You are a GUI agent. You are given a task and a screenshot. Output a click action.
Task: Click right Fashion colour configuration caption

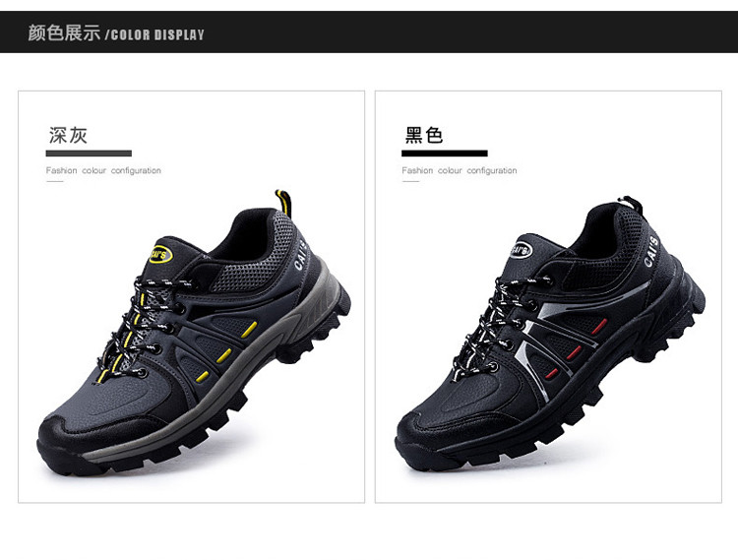(x=460, y=170)
